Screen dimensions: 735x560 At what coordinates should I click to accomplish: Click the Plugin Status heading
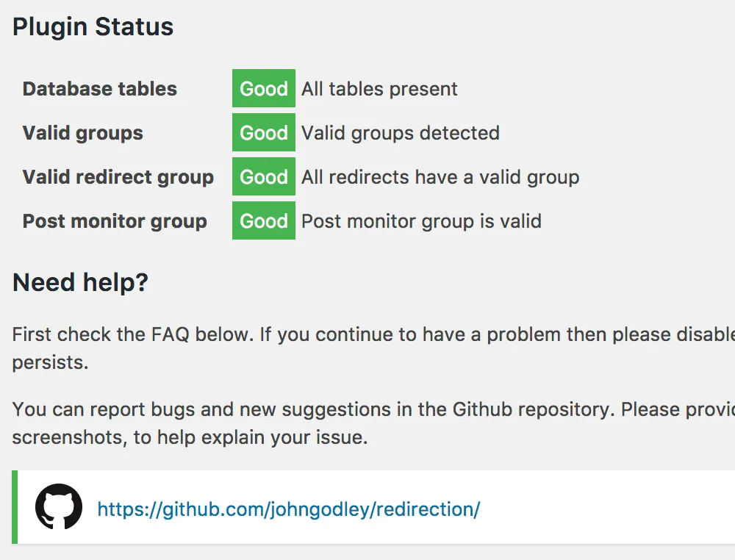pos(93,26)
